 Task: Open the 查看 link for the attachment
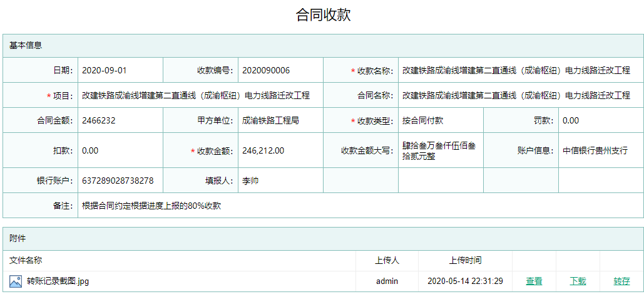click(x=534, y=281)
